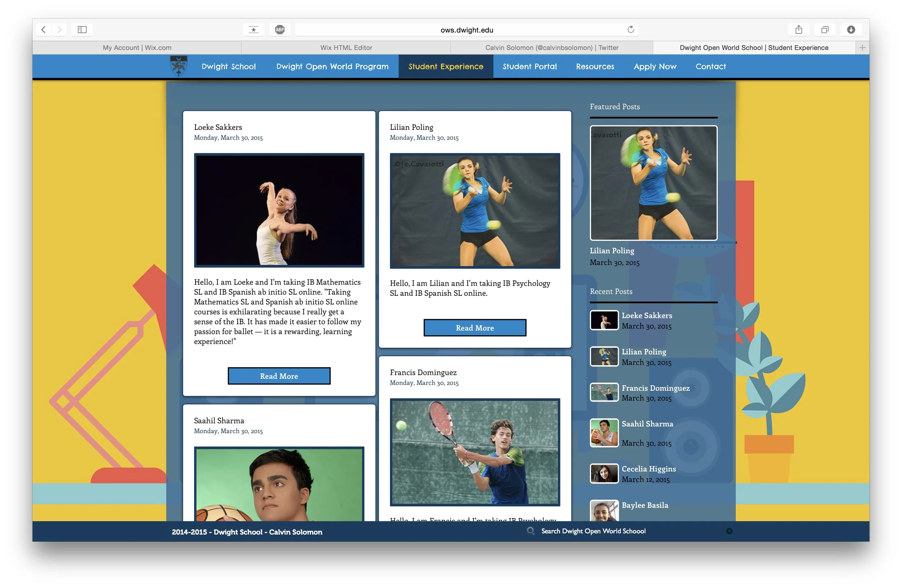Image resolution: width=902 pixels, height=588 pixels.
Task: Open the Resources nav item
Action: pos(595,66)
